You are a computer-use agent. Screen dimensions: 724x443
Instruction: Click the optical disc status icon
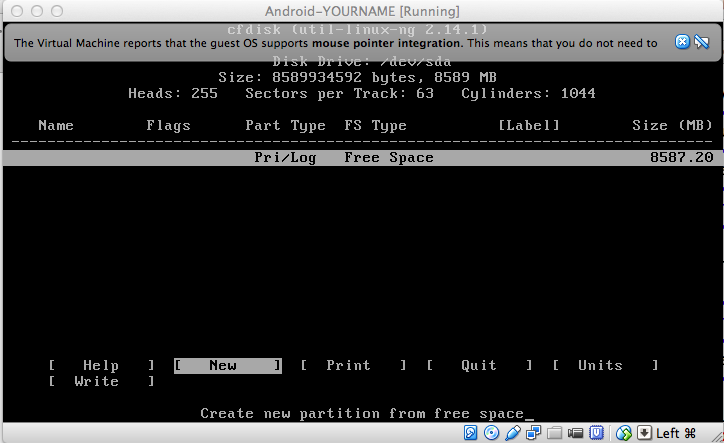pyautogui.click(x=491, y=433)
